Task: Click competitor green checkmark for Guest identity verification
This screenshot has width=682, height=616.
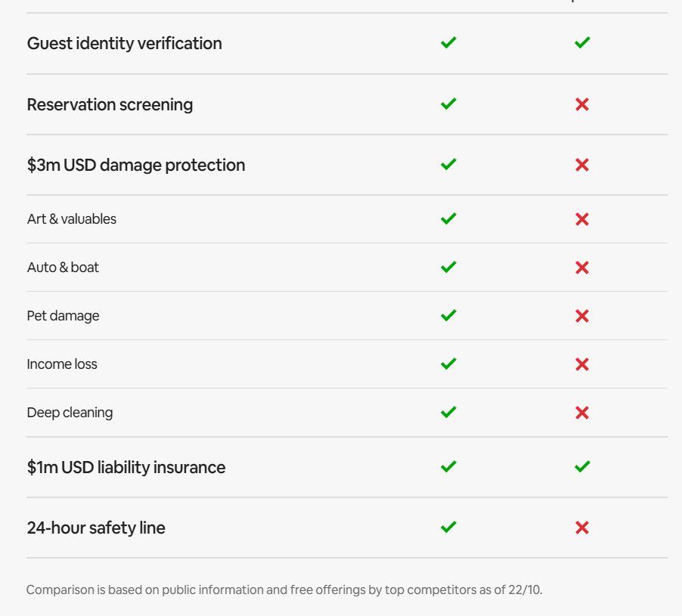Action: tap(581, 43)
